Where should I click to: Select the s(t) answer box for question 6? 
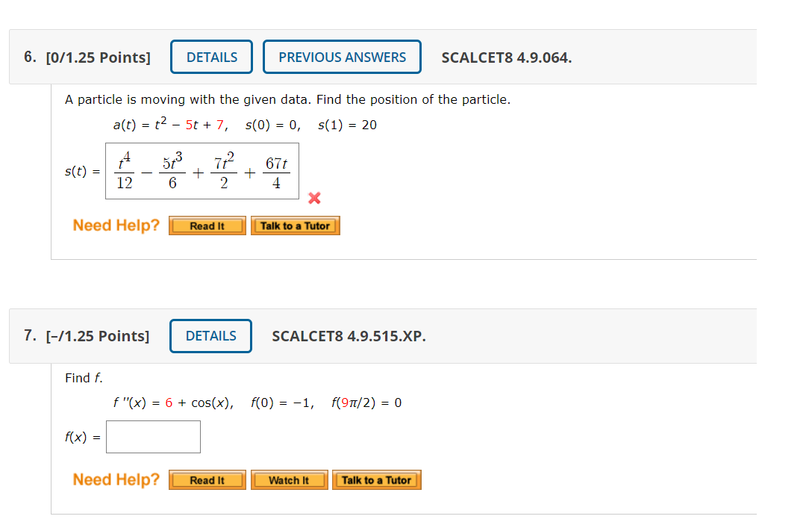202,171
